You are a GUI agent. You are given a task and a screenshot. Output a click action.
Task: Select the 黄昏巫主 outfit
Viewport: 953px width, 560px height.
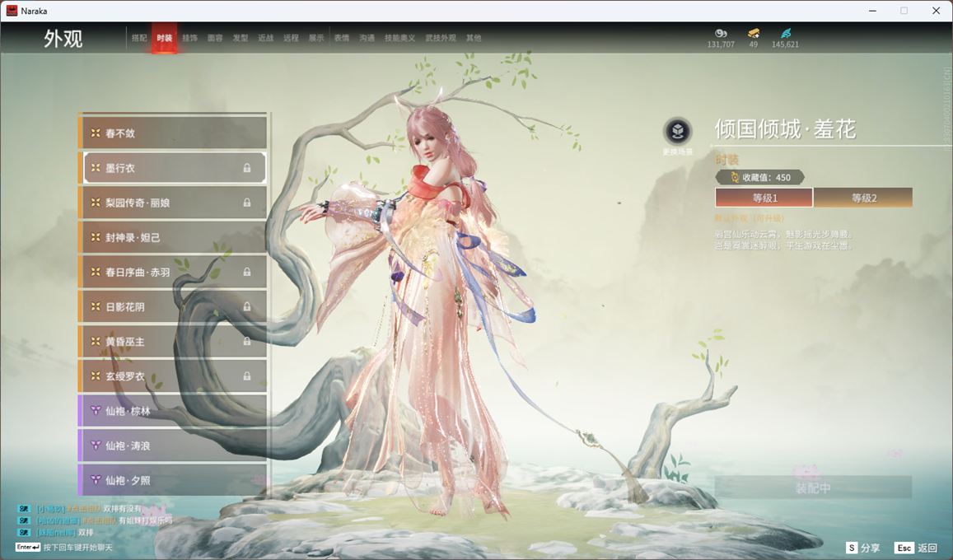pos(173,341)
